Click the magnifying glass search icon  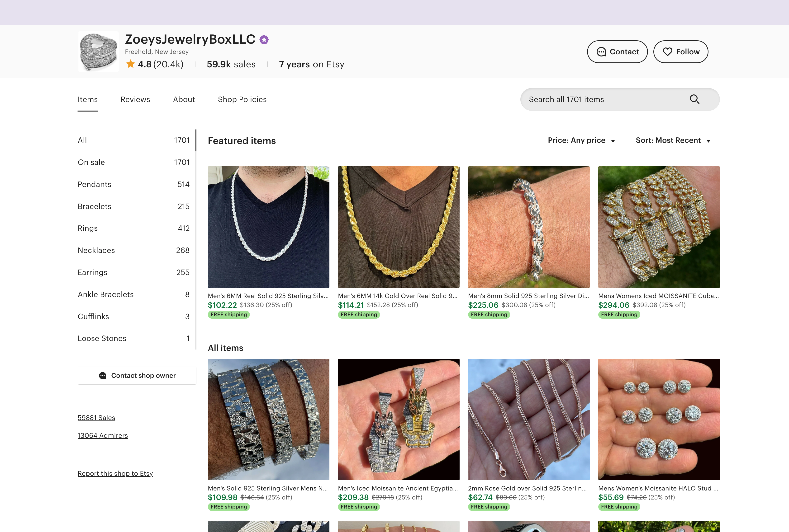pos(694,99)
